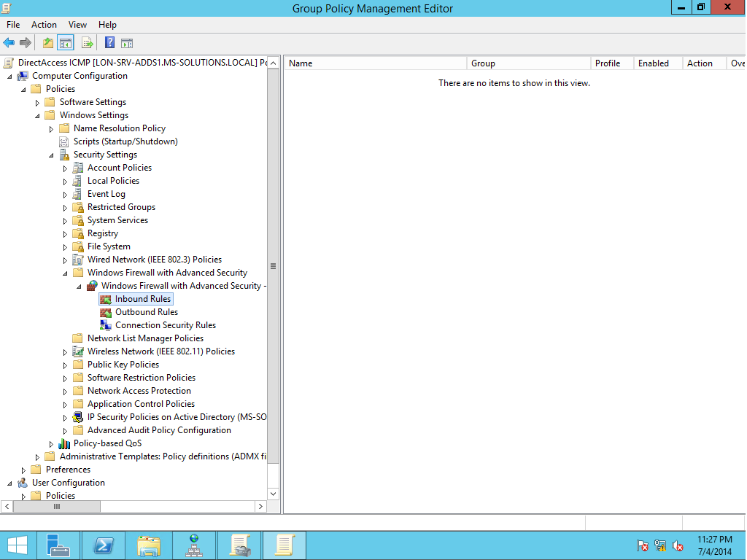Image resolution: width=747 pixels, height=560 pixels.
Task: Click the Forward arrow toolbar icon
Action: [x=26, y=43]
